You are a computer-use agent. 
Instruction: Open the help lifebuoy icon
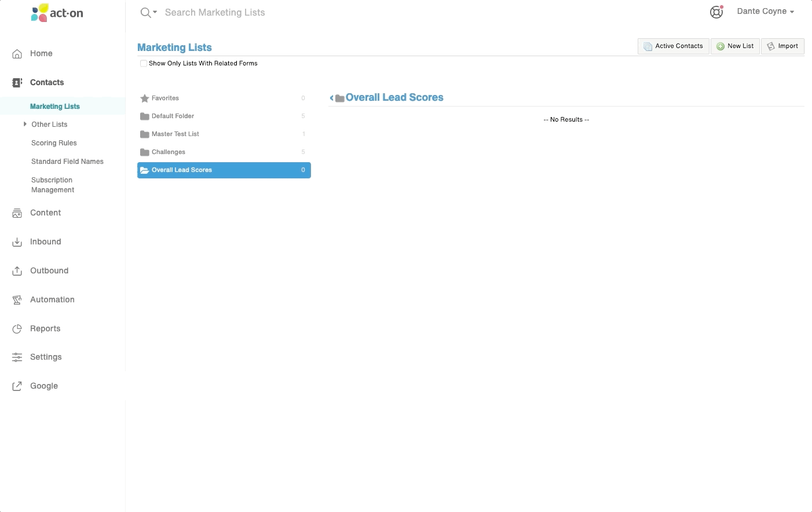coord(716,12)
